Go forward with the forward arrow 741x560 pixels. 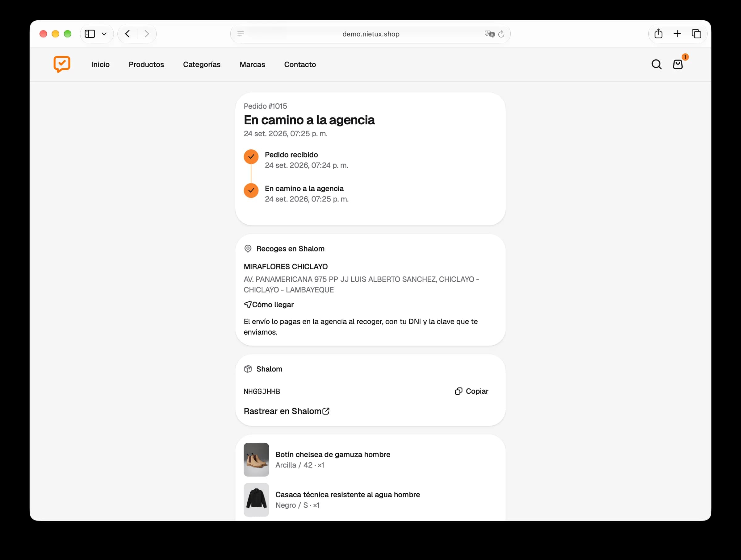click(x=146, y=34)
